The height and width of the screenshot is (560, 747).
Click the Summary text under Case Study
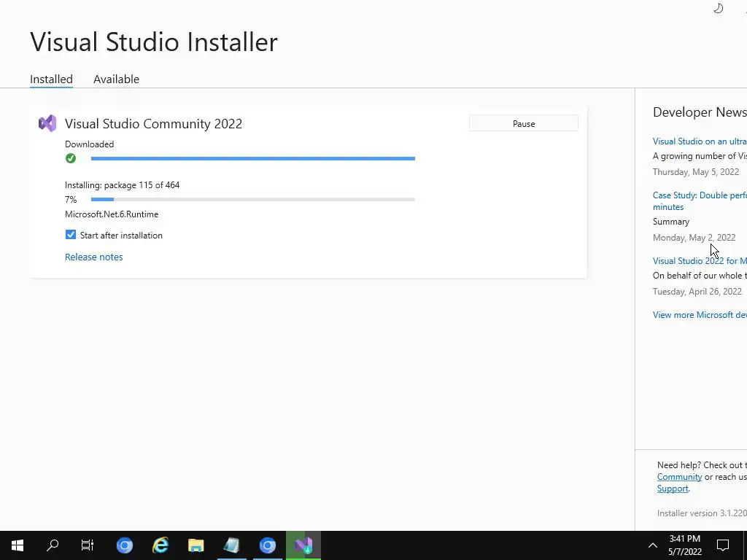671,222
